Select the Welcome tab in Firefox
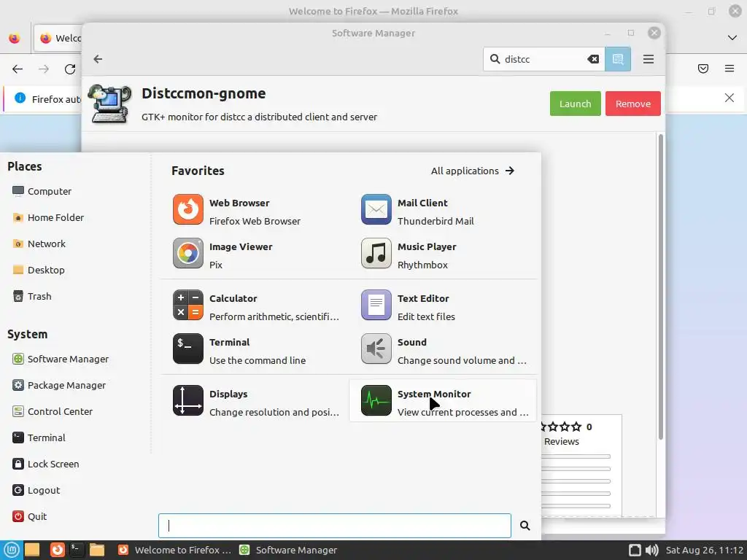 pos(58,38)
